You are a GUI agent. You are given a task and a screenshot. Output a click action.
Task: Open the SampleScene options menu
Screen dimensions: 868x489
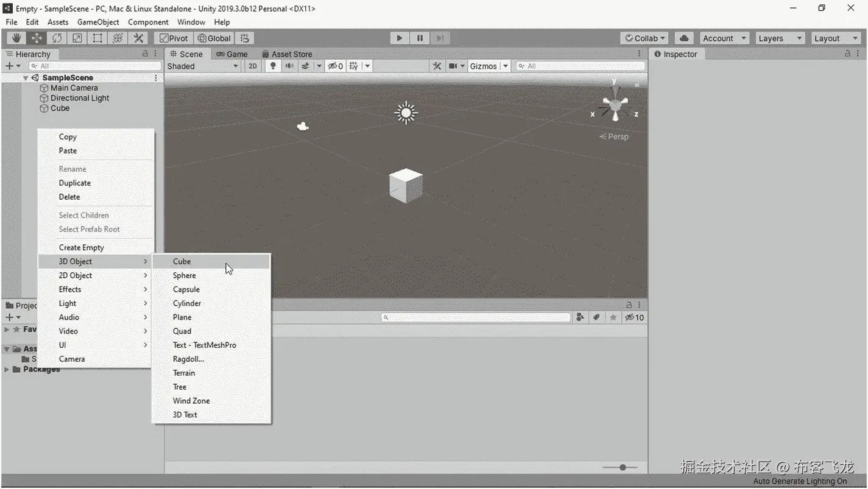click(x=156, y=78)
